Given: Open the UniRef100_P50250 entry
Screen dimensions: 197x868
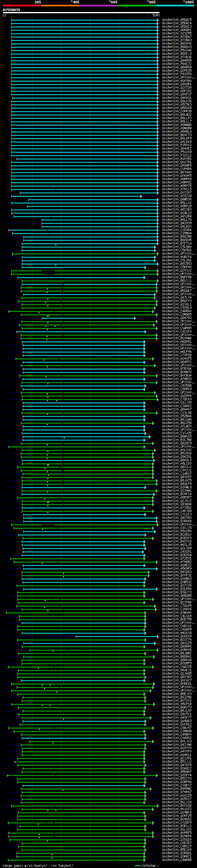Looking at the screenshot, I should pos(177,531).
